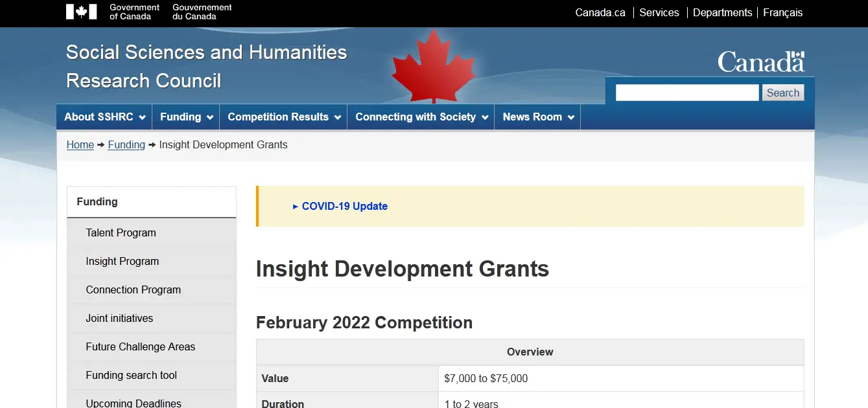Go to the Home breadcrumb link

pyautogui.click(x=80, y=145)
